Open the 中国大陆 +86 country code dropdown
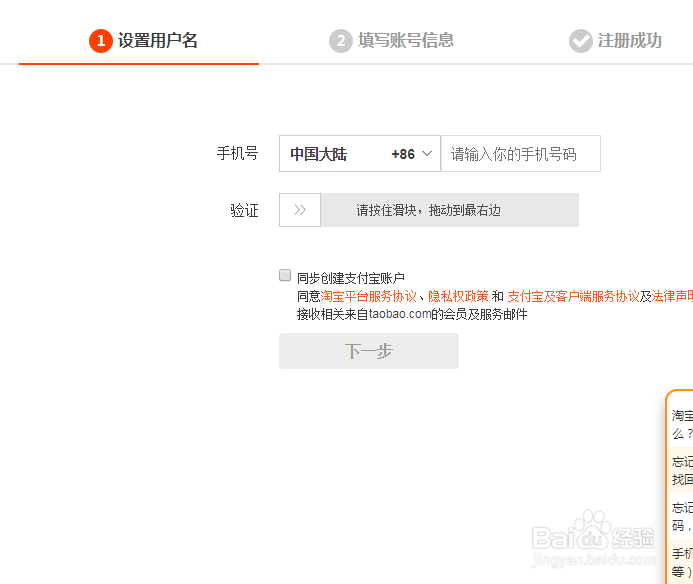693x584 pixels. pos(360,153)
